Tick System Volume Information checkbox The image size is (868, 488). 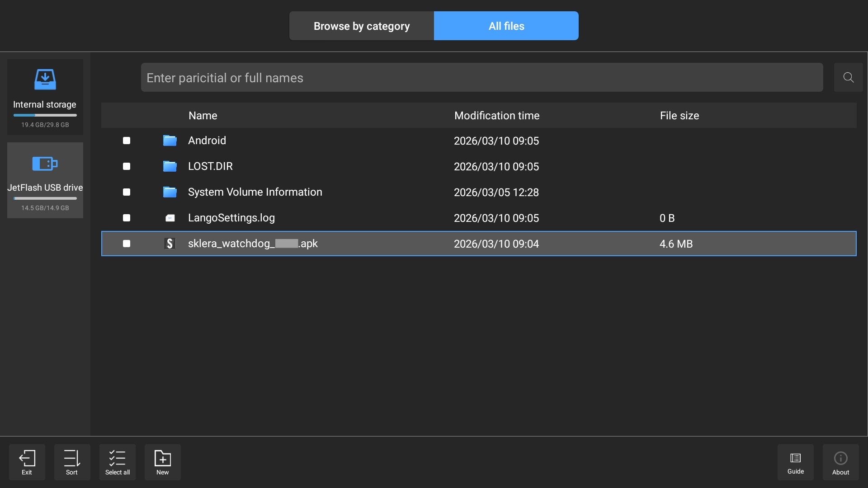127,192
